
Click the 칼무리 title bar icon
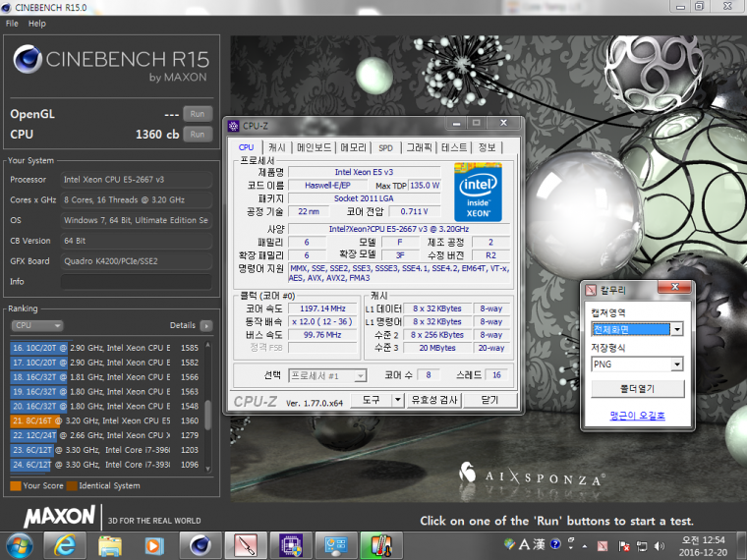(592, 290)
